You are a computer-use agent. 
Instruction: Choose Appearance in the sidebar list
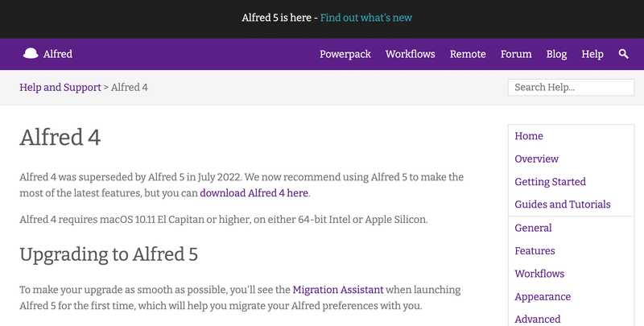coord(543,296)
